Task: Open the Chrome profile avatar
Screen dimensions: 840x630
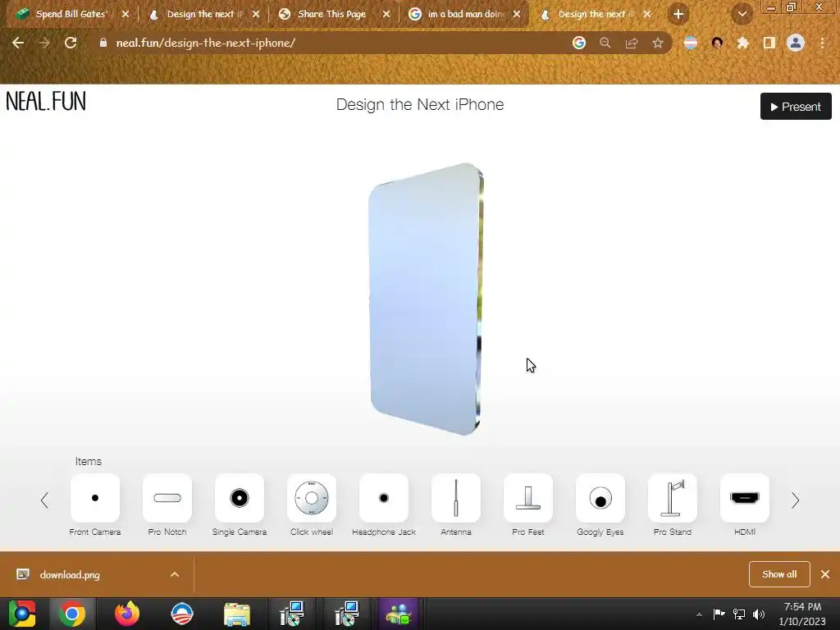Action: [x=796, y=43]
